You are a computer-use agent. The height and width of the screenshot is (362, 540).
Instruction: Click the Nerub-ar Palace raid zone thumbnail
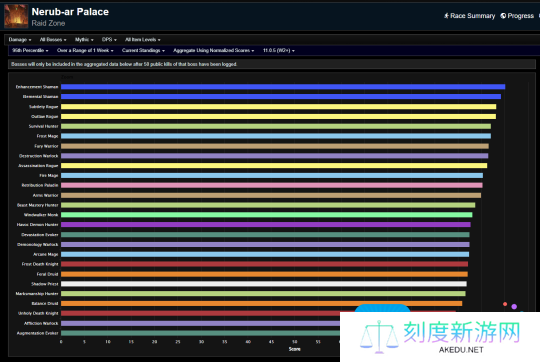pos(16,16)
